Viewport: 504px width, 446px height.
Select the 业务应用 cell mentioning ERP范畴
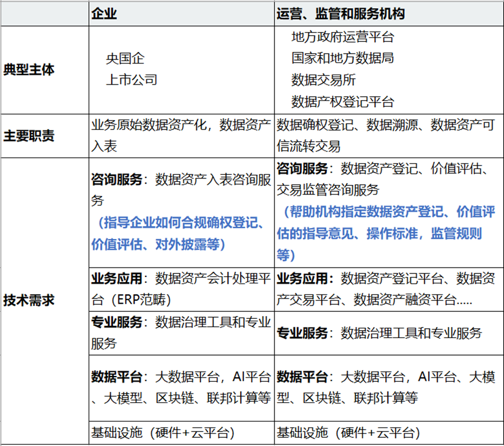181,289
